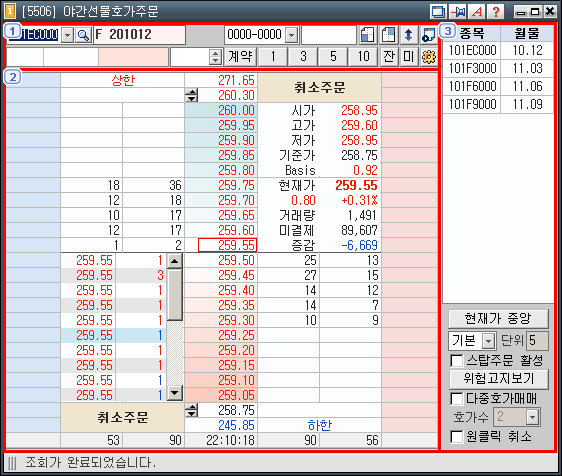Click the red letter A font icon
The width and height of the screenshot is (562, 476).
click(477, 12)
